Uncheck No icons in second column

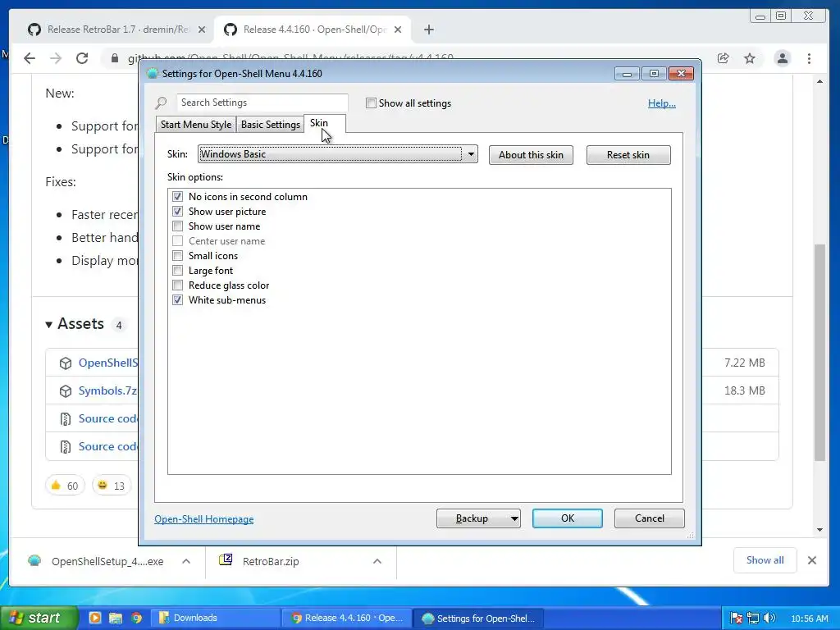tap(177, 197)
